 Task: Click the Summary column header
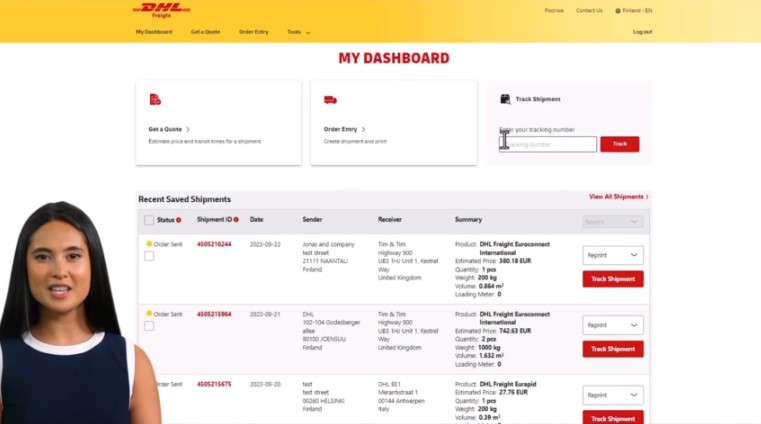(x=468, y=220)
